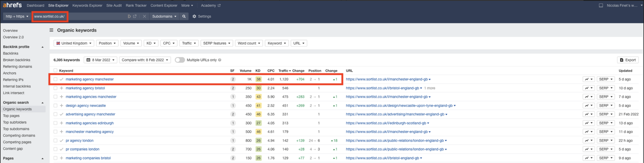644x163 pixels.
Task: Open the Compare with: 8 Feb 2022 dropdown
Action: tap(145, 60)
